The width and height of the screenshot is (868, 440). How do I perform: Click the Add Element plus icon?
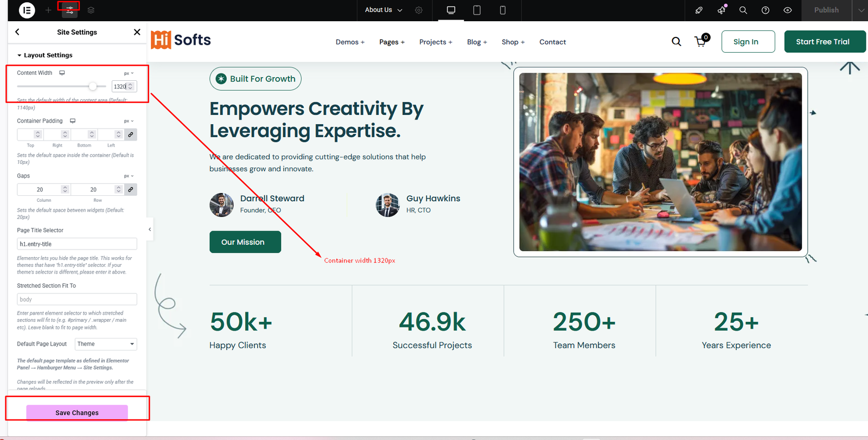coord(48,10)
